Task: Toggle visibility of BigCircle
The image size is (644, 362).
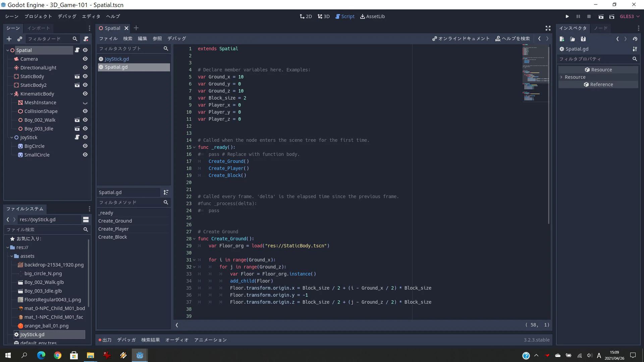Action: coord(85,146)
